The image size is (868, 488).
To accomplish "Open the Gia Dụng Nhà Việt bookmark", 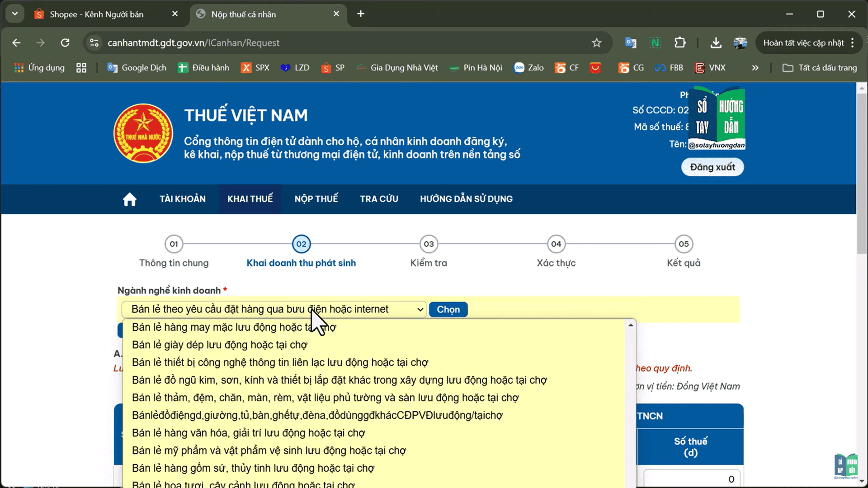I will [x=397, y=68].
